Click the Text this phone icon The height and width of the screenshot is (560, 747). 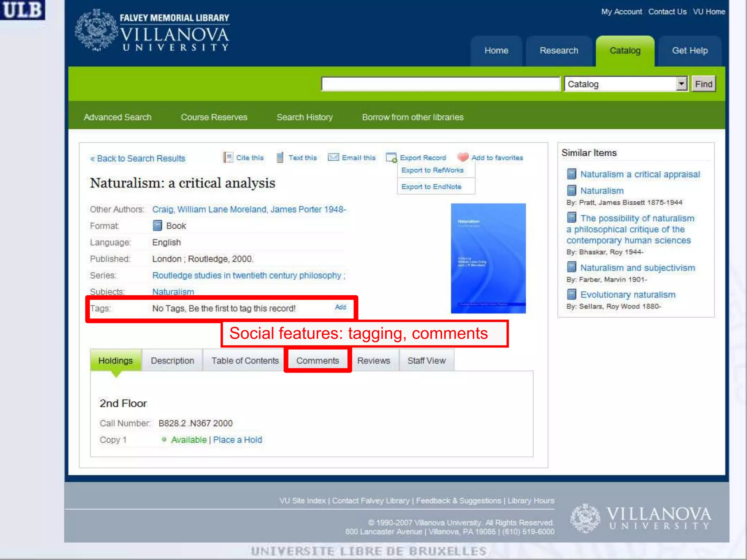[x=280, y=157]
